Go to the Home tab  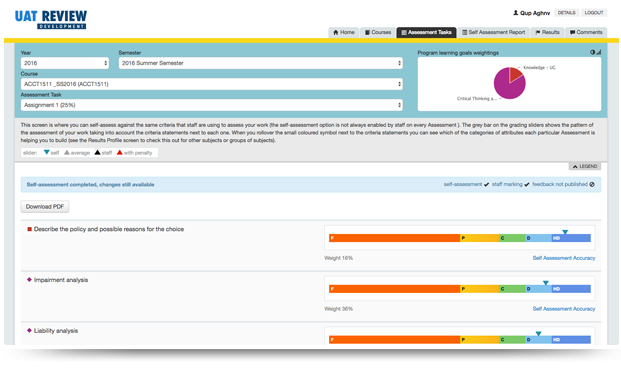pos(344,32)
